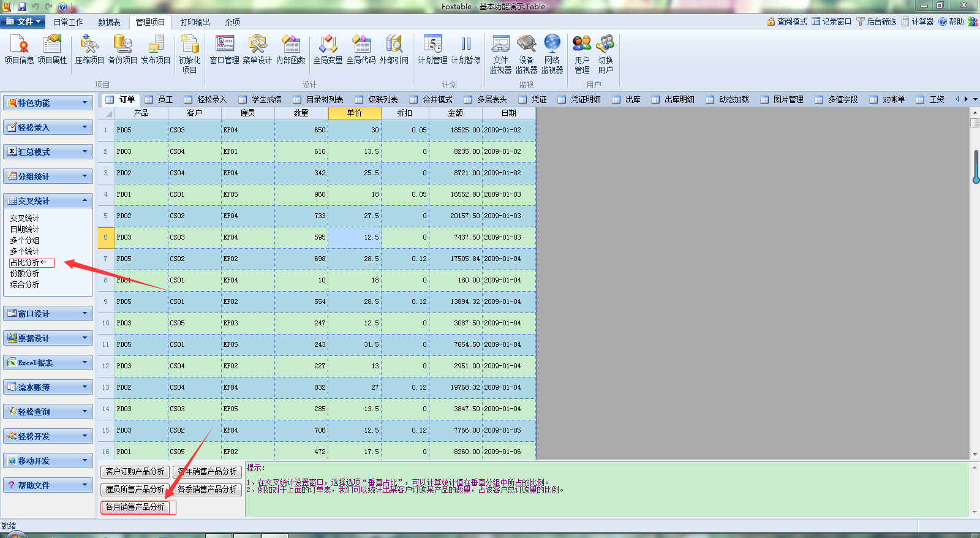The height and width of the screenshot is (538, 980).
Task: Open the 文件 menu dropdown
Action: coord(23,21)
